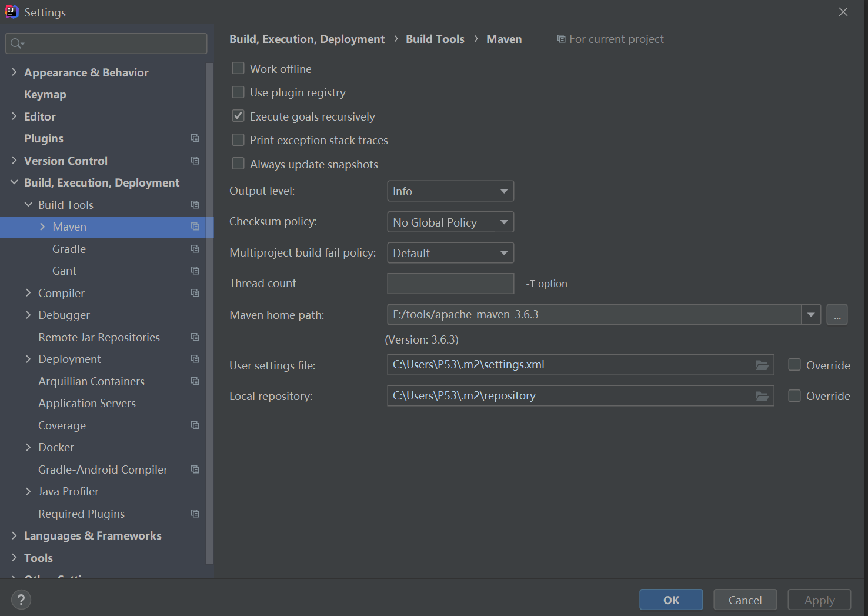Expand Maven home path dropdown arrow
This screenshot has width=868, height=616.
pyautogui.click(x=811, y=315)
